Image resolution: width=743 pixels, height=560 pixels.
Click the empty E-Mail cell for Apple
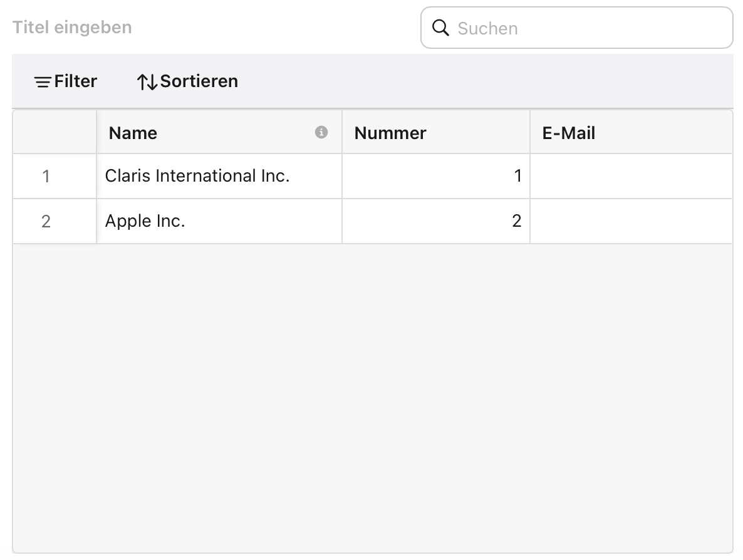point(630,222)
